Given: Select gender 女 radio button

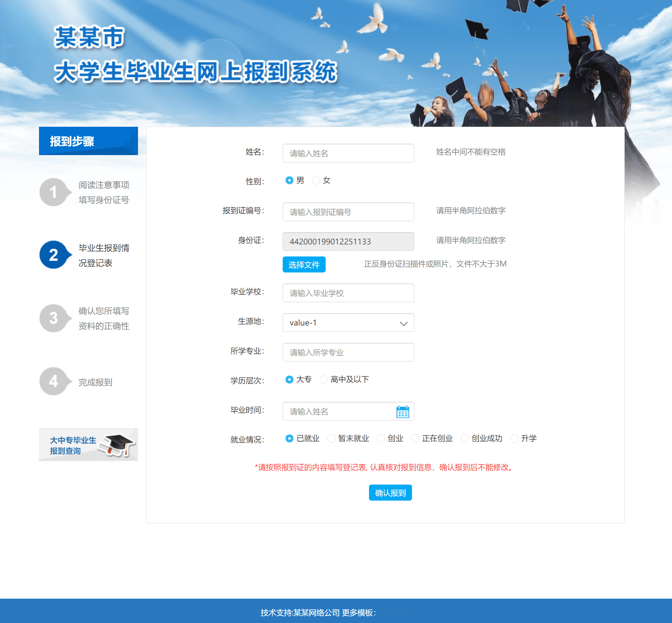Looking at the screenshot, I should (x=316, y=180).
